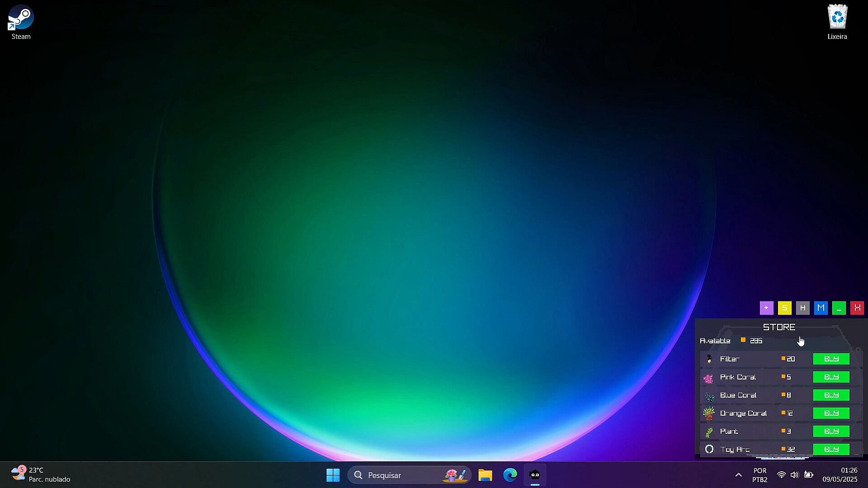
Task: Open the Lixeira recycle bin
Action: (x=837, y=22)
